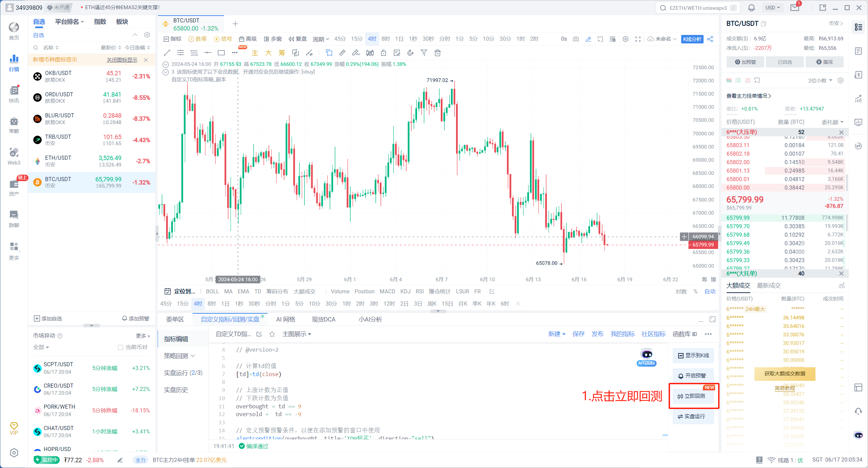Click the order book settings hexagon icon
The width and height of the screenshot is (868, 468).
841,80
